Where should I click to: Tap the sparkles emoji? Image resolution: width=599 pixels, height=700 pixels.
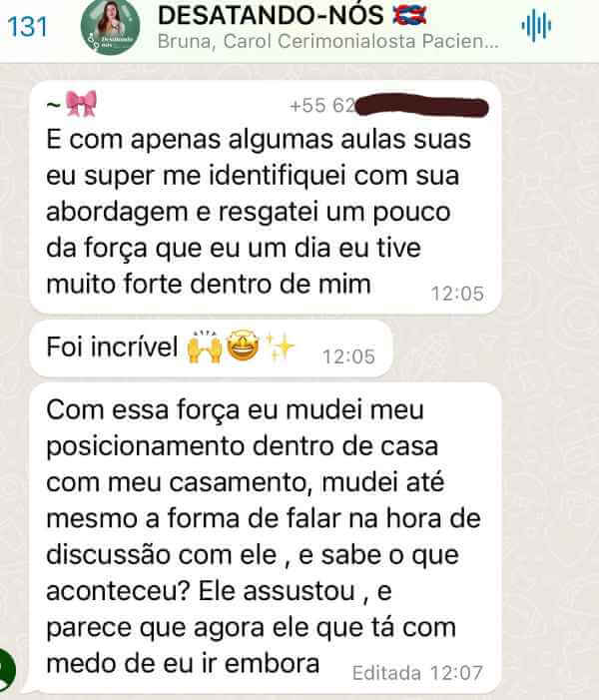pos(280,346)
